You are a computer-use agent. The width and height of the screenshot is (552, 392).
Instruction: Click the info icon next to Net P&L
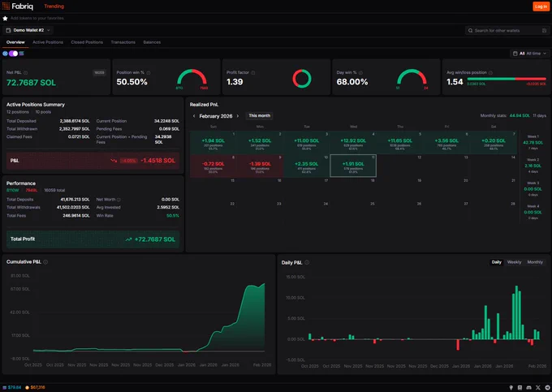point(25,73)
